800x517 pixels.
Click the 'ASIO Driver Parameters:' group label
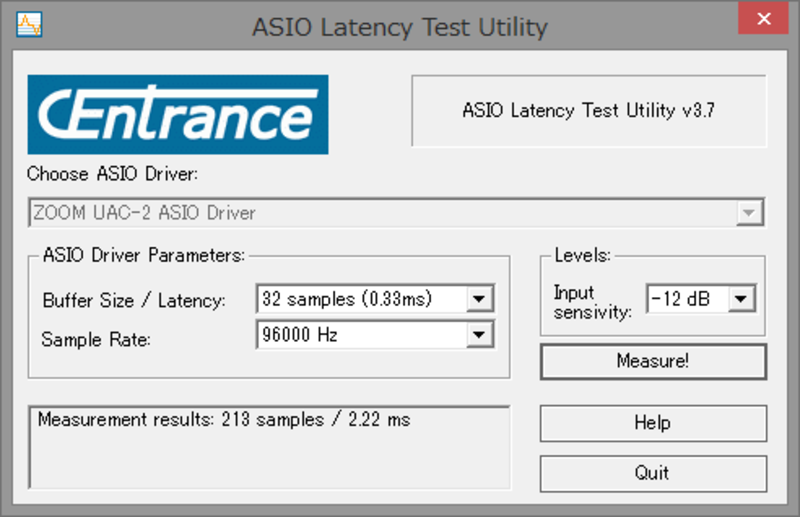tap(144, 255)
